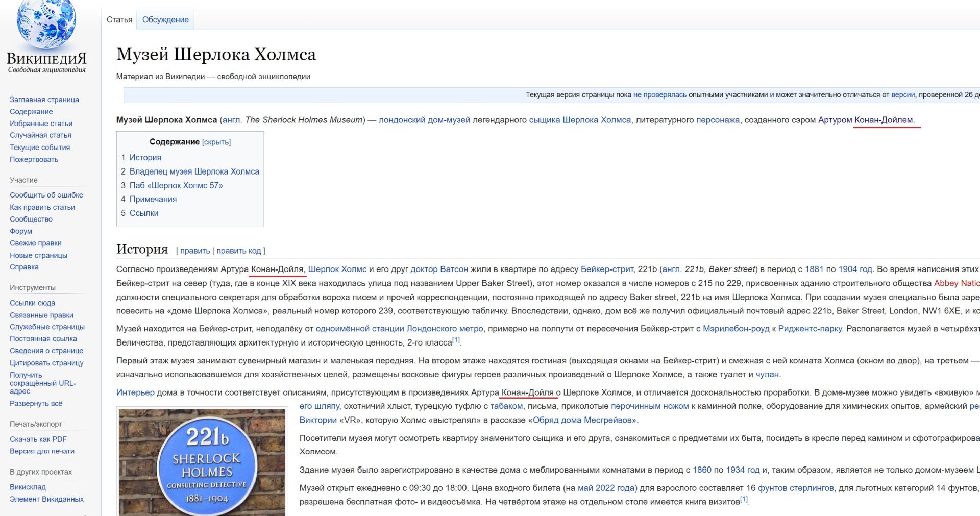
Task: Open the 221b blue plaque thumbnail
Action: 203,462
